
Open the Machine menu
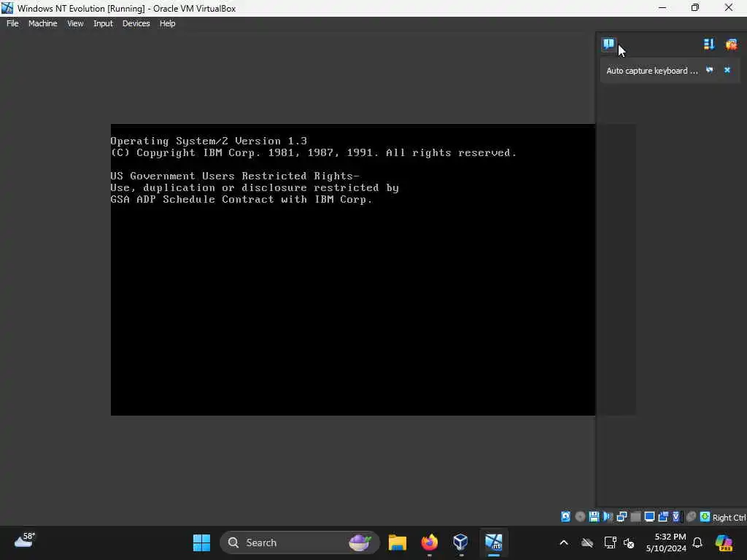42,23
